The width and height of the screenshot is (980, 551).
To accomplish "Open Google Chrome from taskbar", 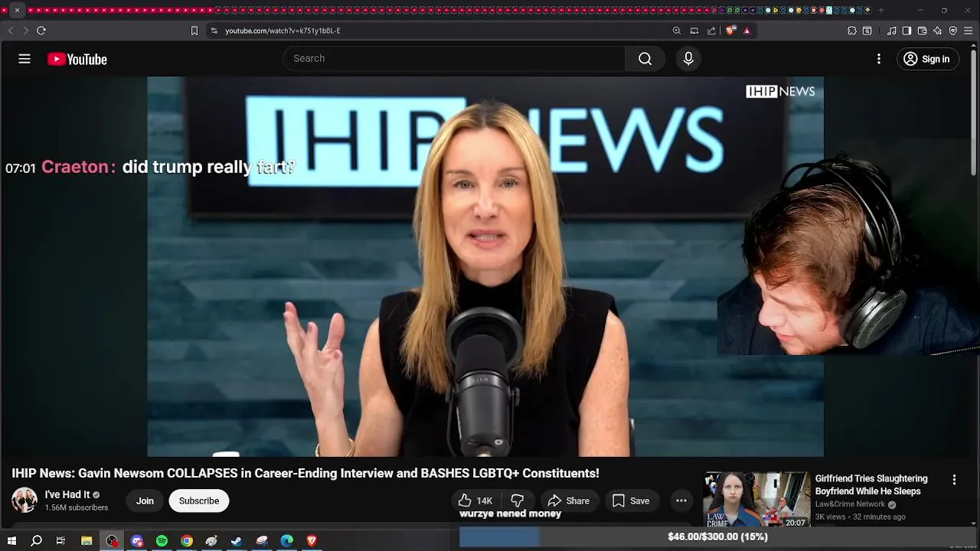I will coord(187,540).
